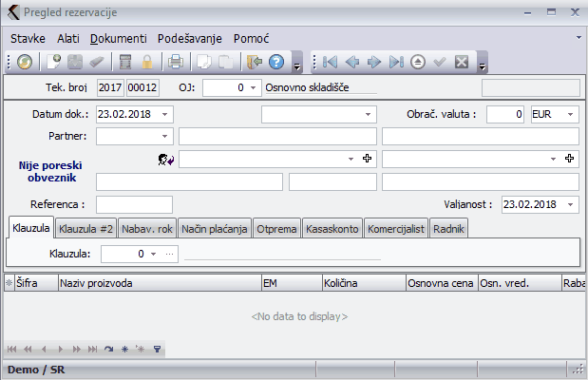Select the Komercijalist tab
The width and height of the screenshot is (588, 380).
point(395,229)
